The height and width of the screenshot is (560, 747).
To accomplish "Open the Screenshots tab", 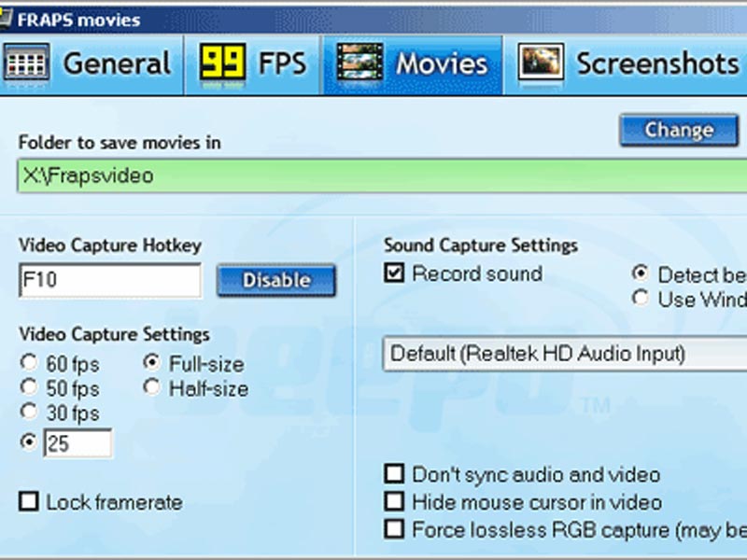I will pos(656,63).
